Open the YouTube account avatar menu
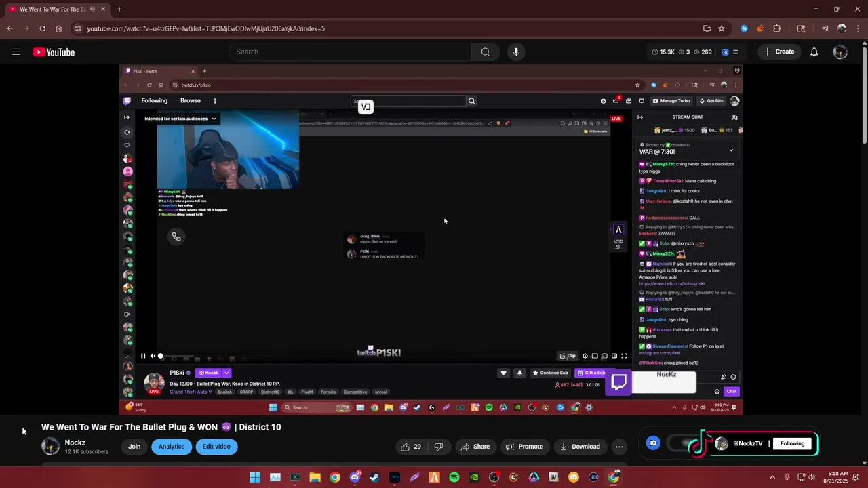868x488 pixels. [x=840, y=52]
